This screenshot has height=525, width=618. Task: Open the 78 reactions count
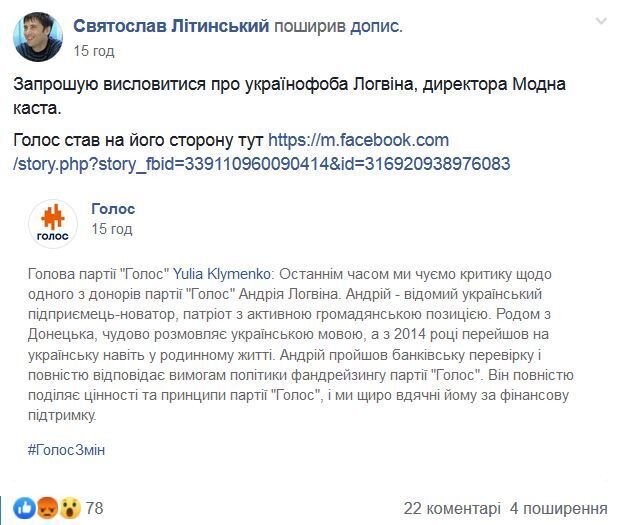[x=95, y=508]
